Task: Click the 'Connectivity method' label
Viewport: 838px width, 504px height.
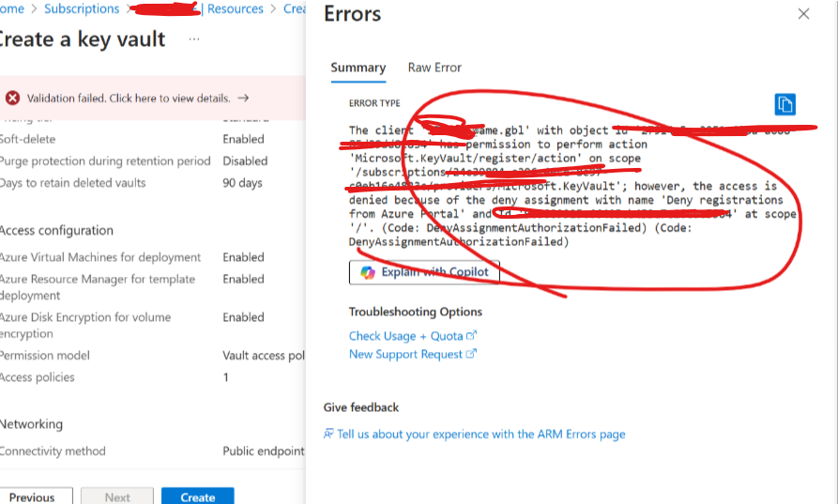Action: [53, 451]
